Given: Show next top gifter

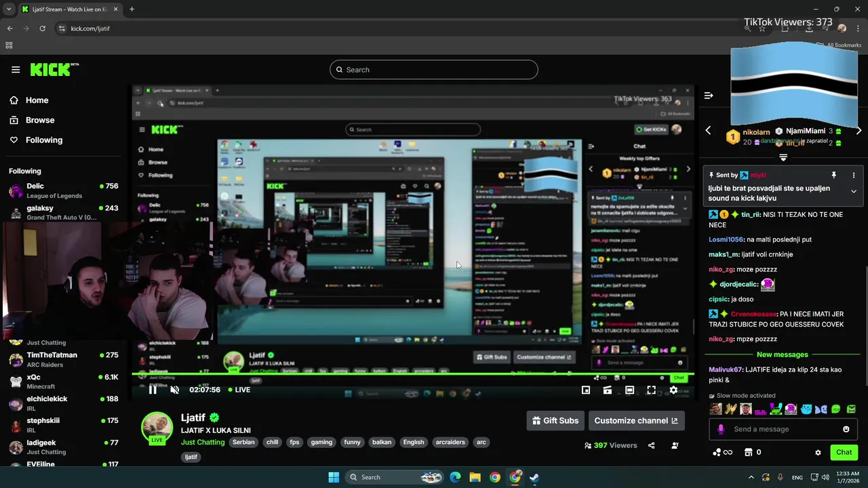Looking at the screenshot, I should coord(859,130).
